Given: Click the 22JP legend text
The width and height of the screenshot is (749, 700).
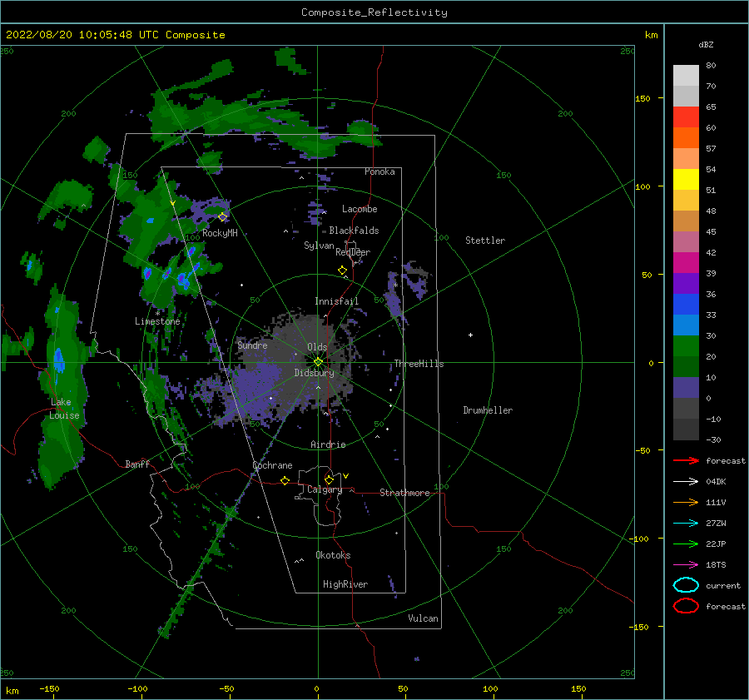Looking at the screenshot, I should tap(716, 544).
